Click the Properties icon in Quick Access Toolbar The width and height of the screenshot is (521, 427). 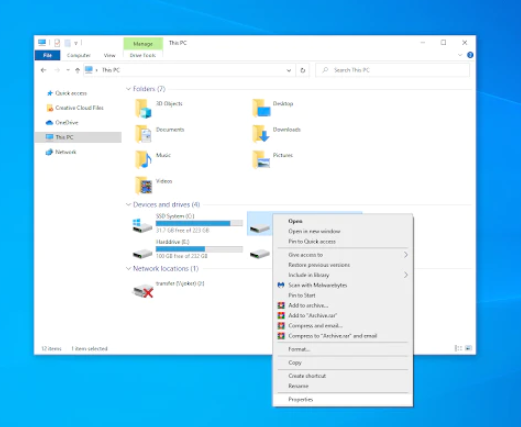pyautogui.click(x=57, y=43)
